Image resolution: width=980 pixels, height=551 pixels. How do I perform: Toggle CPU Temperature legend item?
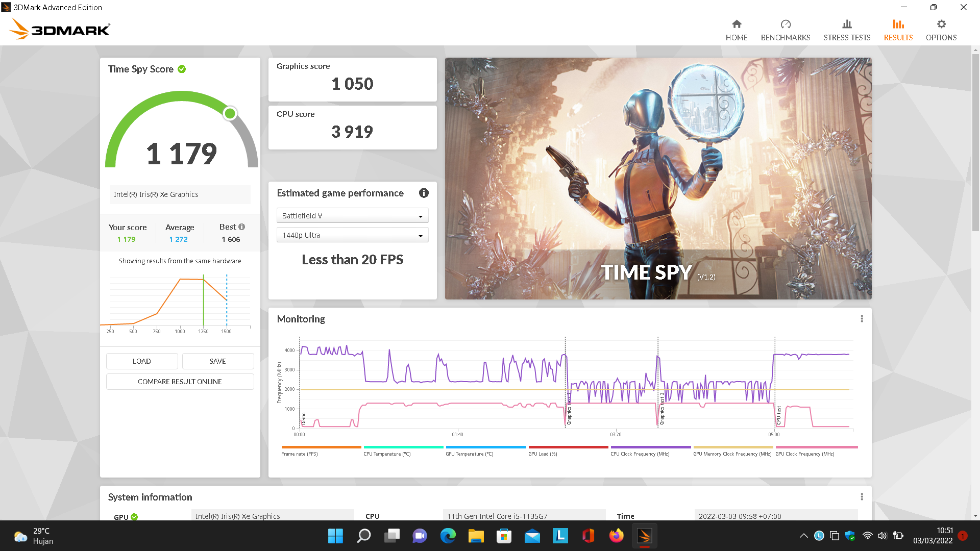403,450
